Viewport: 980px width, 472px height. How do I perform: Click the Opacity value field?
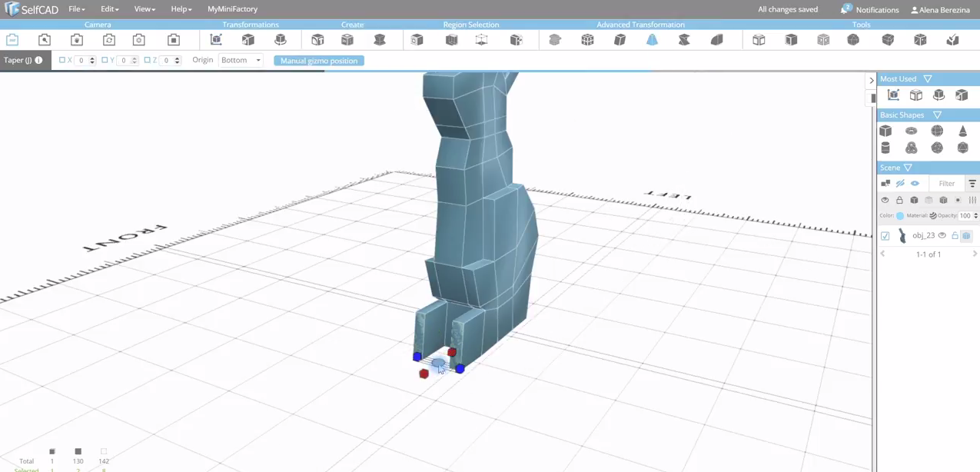click(x=965, y=216)
